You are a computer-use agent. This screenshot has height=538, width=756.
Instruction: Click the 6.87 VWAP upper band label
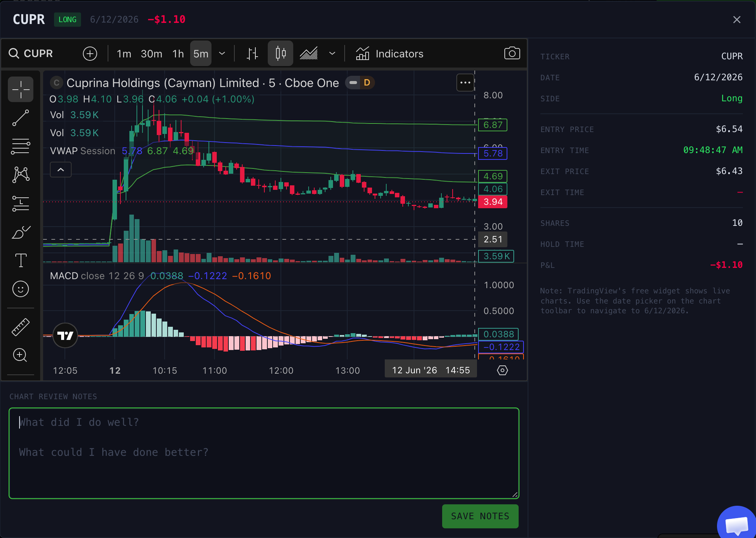click(x=493, y=125)
